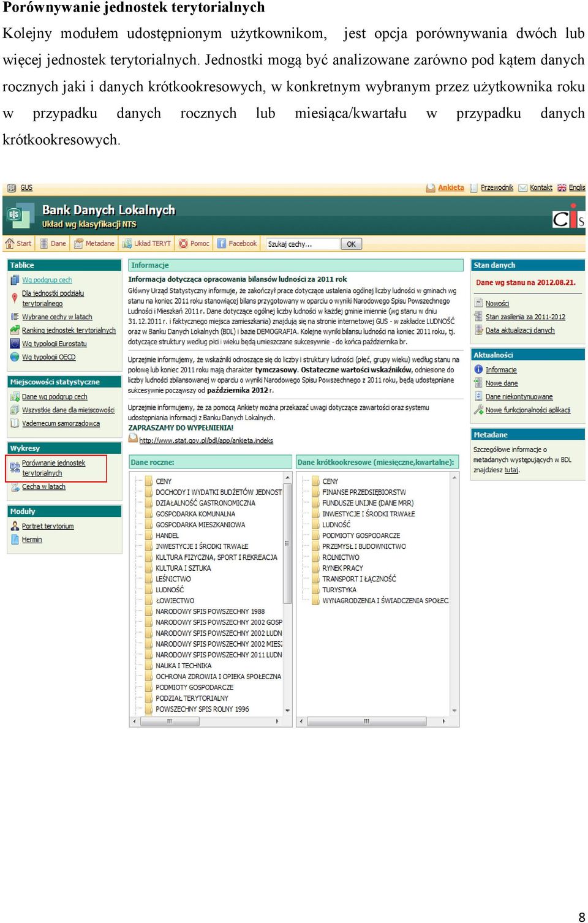Viewport: 588px width, 923px height.
Task: Open the Facebook toolbar link
Action: click(237, 243)
